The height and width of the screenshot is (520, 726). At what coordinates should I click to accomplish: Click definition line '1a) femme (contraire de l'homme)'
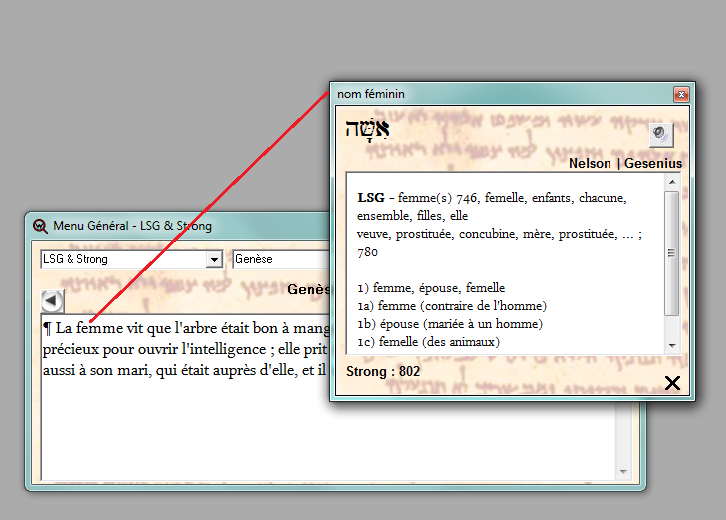pyautogui.click(x=452, y=306)
